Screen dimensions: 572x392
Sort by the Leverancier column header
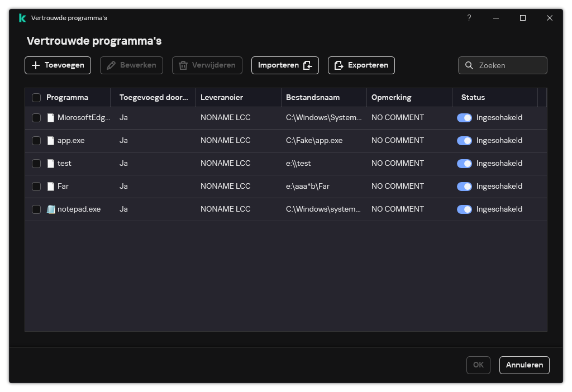click(222, 97)
